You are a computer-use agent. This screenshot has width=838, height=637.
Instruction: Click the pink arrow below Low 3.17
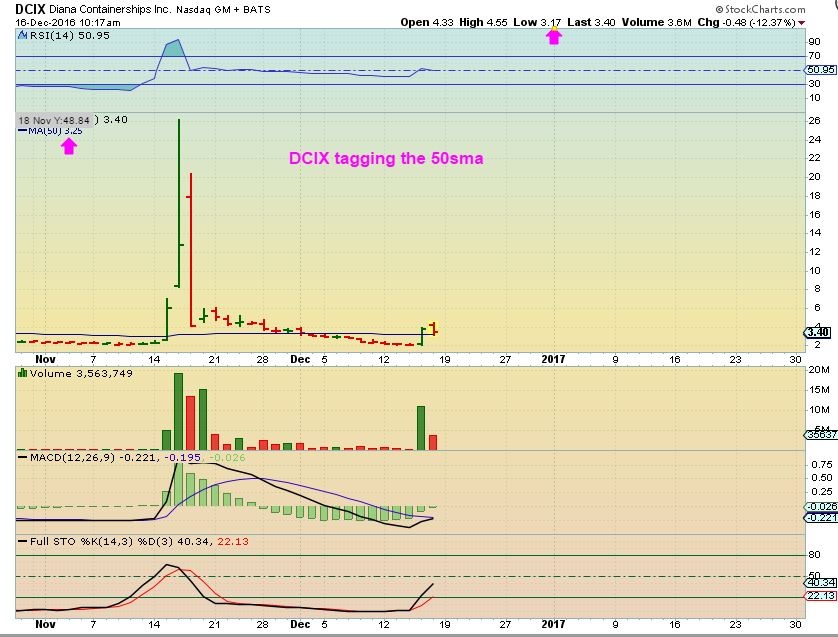tap(553, 37)
